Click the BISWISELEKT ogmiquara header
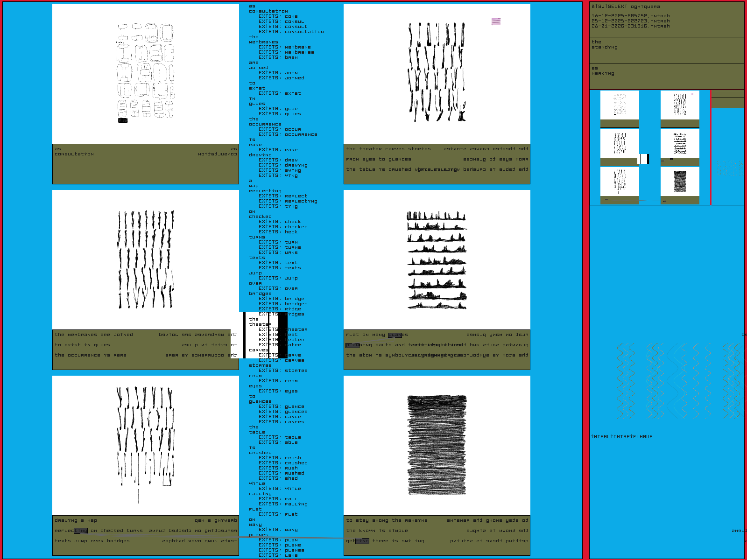 point(626,7)
